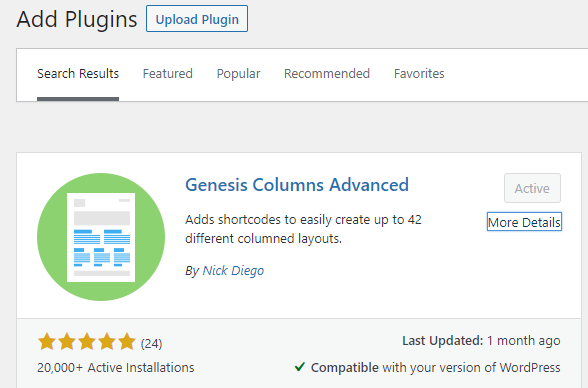This screenshot has height=388, width=588.
Task: Click the Genesis Columns Advanced plugin icon
Action: (101, 237)
